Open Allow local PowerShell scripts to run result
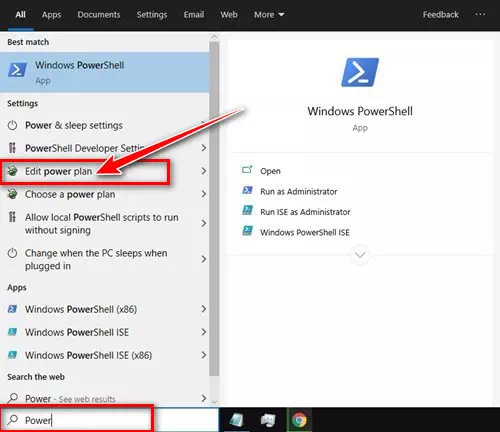 coord(104,223)
